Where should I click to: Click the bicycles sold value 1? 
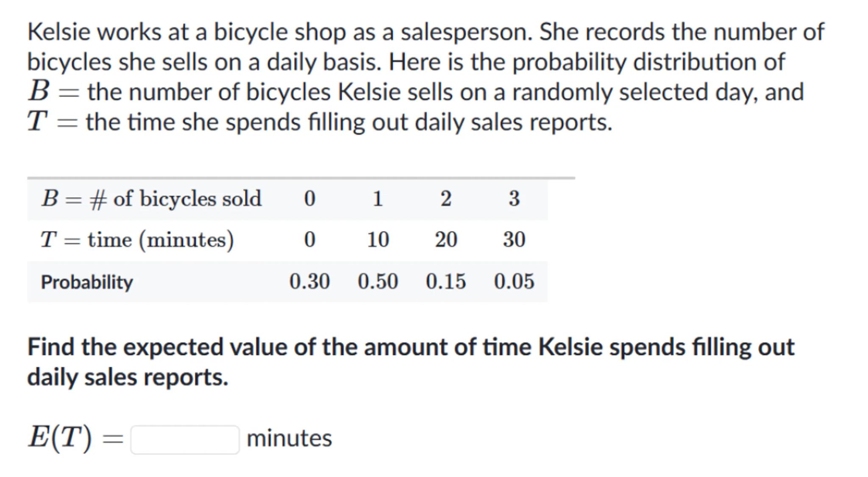[378, 199]
